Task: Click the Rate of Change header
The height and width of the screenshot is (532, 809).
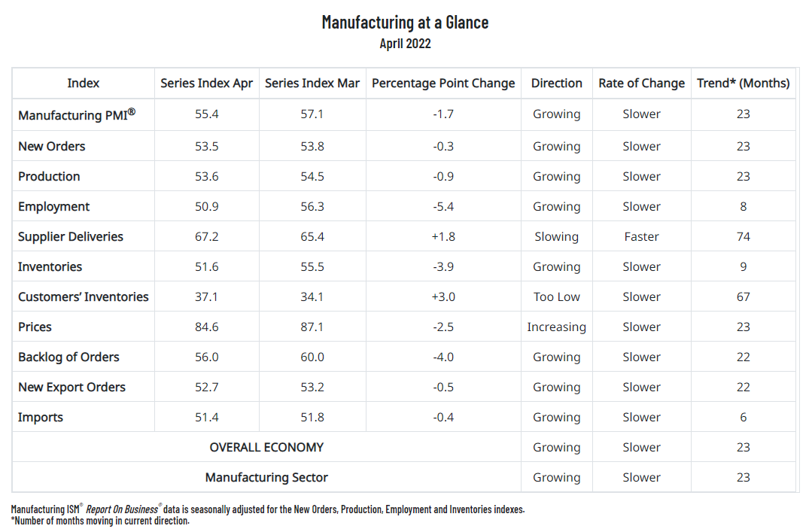Action: [641, 84]
